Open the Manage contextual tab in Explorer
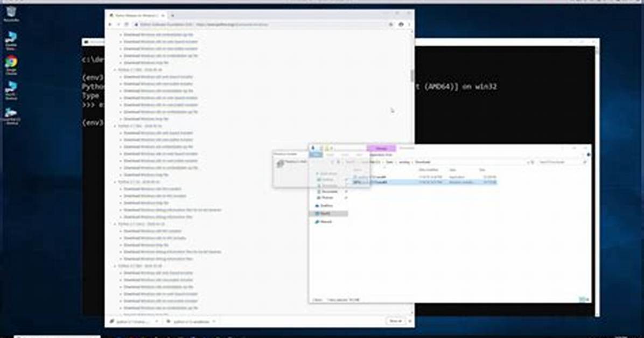Image resolution: width=644 pixels, height=338 pixels. (x=381, y=148)
